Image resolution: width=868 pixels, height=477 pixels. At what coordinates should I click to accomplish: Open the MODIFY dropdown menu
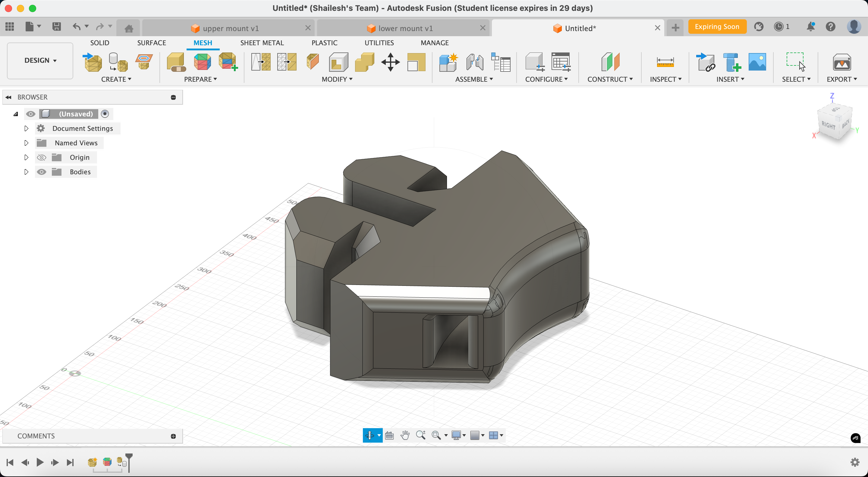click(337, 79)
